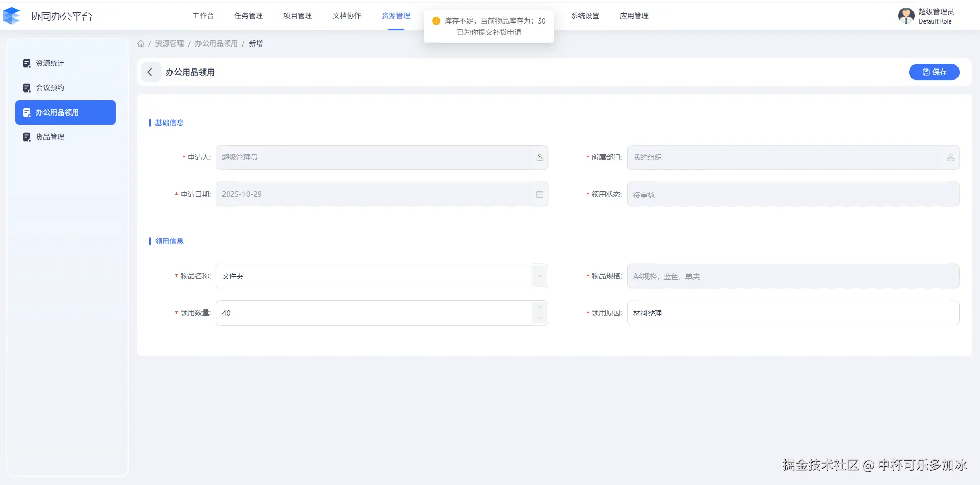Click the person icon in 申请人 field
The height and width of the screenshot is (485, 980).
(539, 157)
